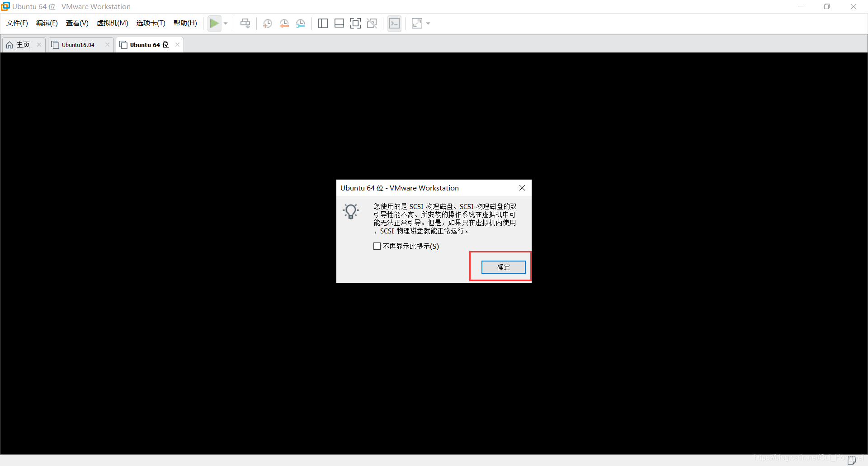Viewport: 868px width, 466px height.
Task: Toggle the thumbnail bar panel icon
Action: [339, 24]
